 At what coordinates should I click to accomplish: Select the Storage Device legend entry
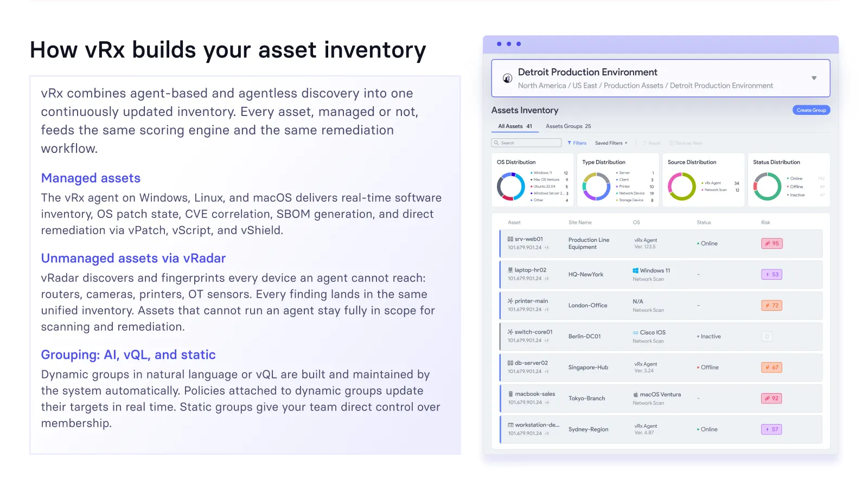[635, 201]
